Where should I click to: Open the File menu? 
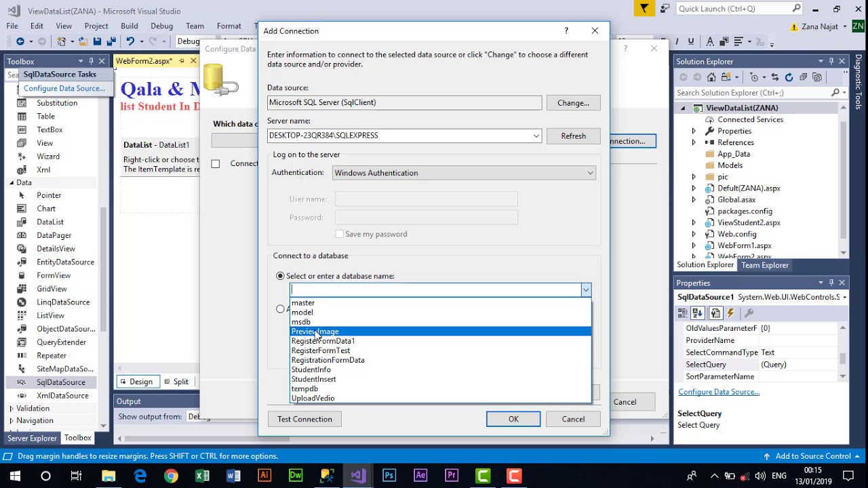click(x=12, y=26)
